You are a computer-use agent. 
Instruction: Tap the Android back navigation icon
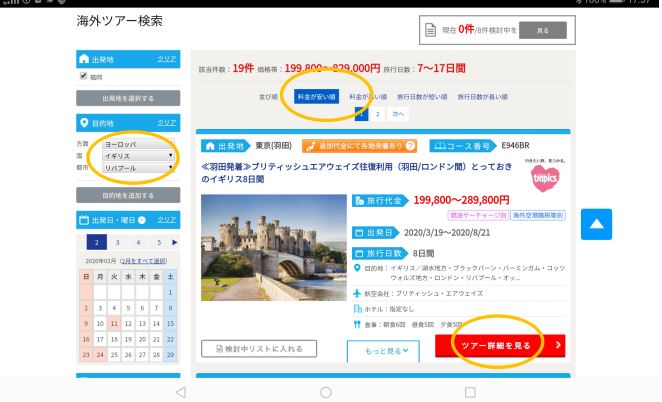click(x=180, y=391)
